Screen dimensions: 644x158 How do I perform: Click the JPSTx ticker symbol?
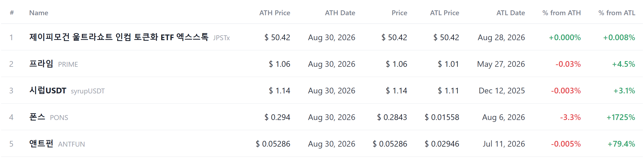tap(221, 38)
